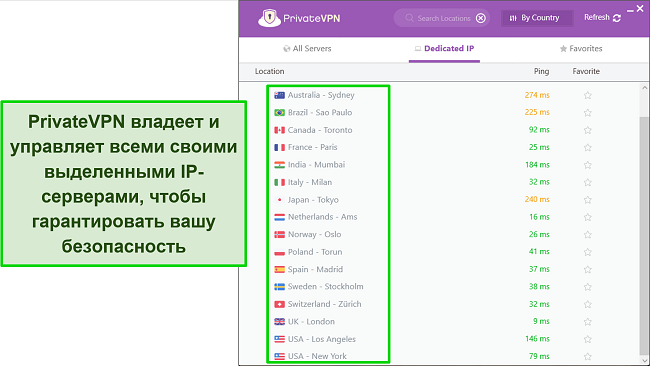Select the Australia - Sydney location

tap(321, 95)
